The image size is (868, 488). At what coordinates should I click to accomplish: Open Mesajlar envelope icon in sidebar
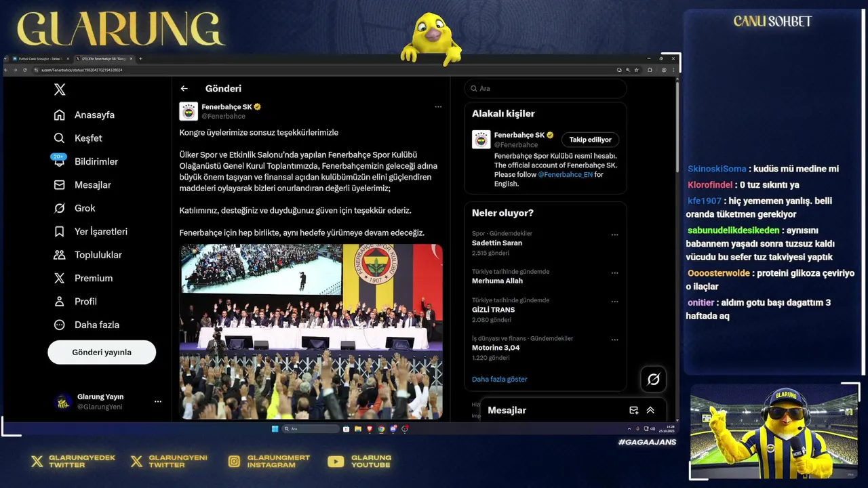click(x=60, y=185)
